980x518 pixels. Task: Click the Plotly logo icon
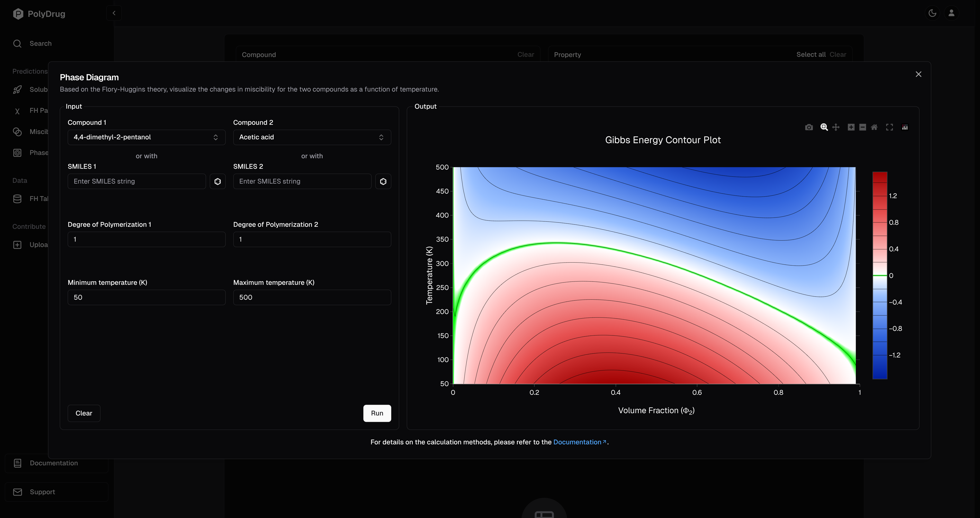(x=905, y=127)
